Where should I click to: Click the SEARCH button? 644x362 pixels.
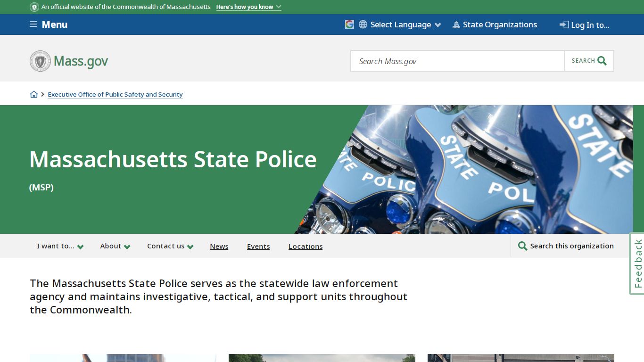pyautogui.click(x=589, y=61)
